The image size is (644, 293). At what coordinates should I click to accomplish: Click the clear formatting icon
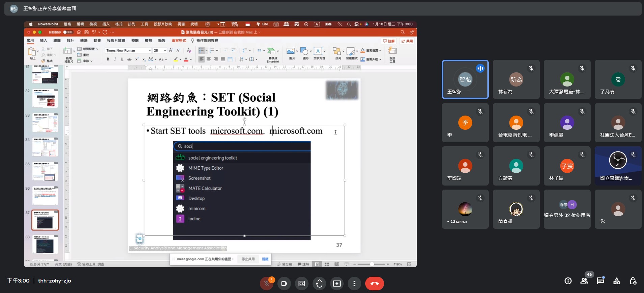tap(189, 50)
